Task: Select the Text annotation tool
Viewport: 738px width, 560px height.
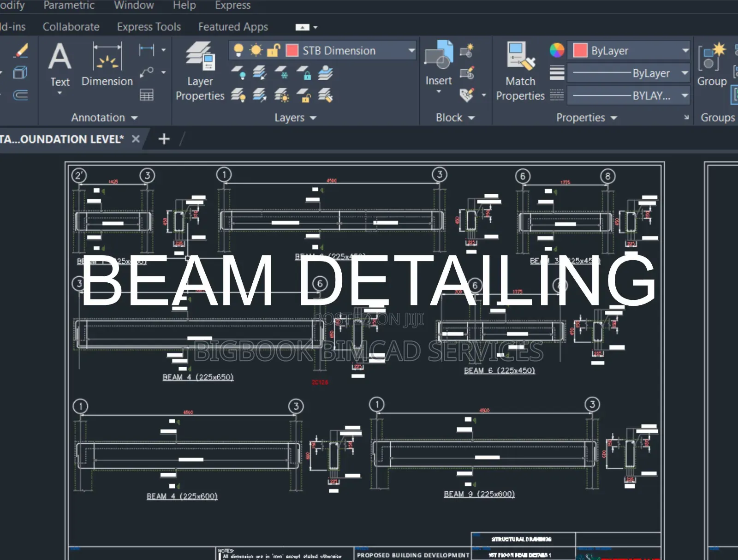Action: click(x=60, y=65)
